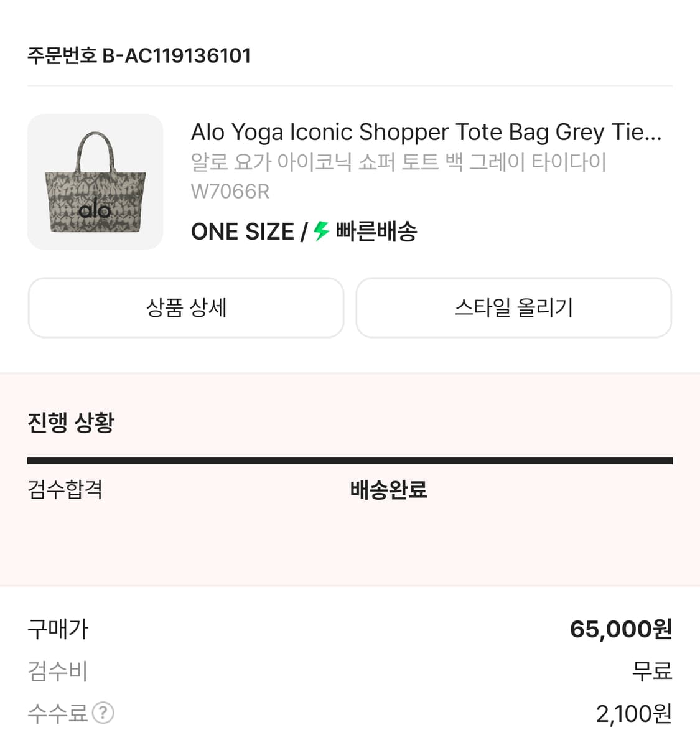Click the 2,100원 fee amount

point(633,714)
